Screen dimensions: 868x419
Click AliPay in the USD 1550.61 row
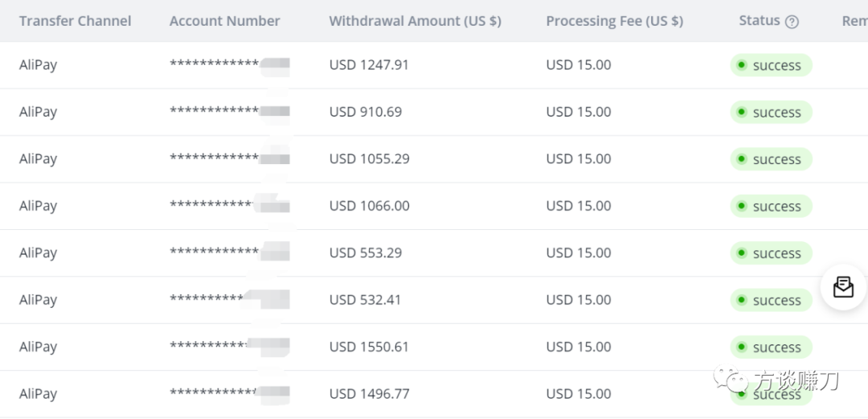point(38,347)
